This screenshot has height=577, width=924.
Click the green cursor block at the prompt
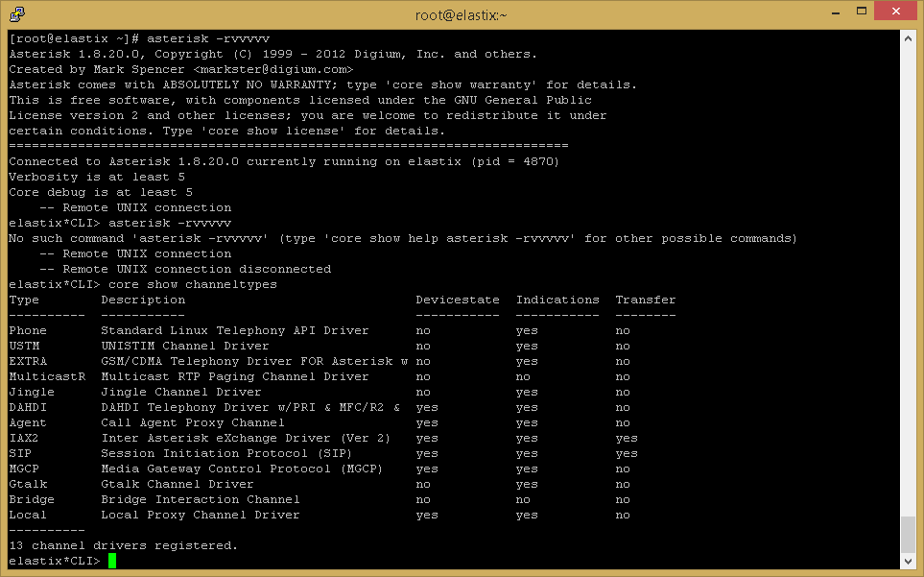pyautogui.click(x=112, y=561)
